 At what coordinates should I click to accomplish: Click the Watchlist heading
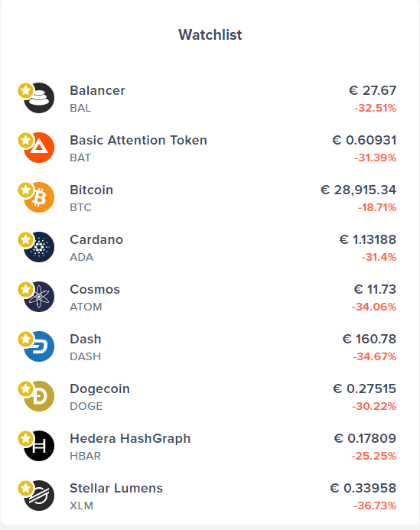tap(210, 35)
